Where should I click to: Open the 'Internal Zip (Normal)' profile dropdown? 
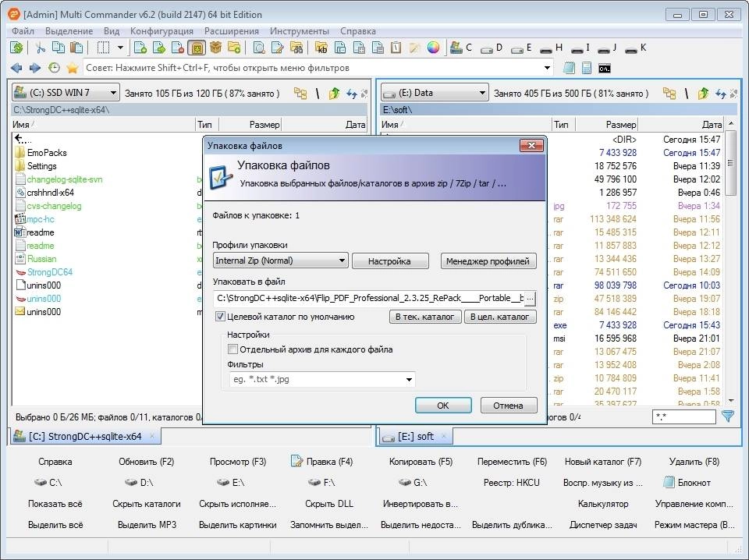[280, 261]
